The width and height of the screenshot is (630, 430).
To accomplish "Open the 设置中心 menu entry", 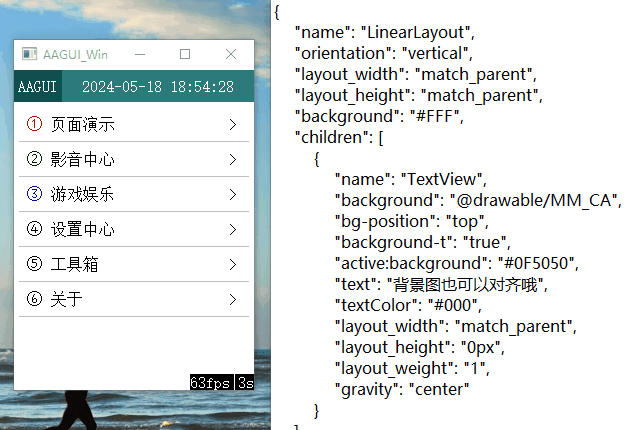I will coord(134,229).
